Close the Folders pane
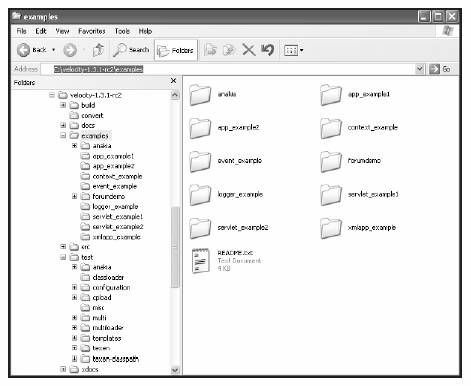Screen dimensions: 471x386 tap(173, 81)
